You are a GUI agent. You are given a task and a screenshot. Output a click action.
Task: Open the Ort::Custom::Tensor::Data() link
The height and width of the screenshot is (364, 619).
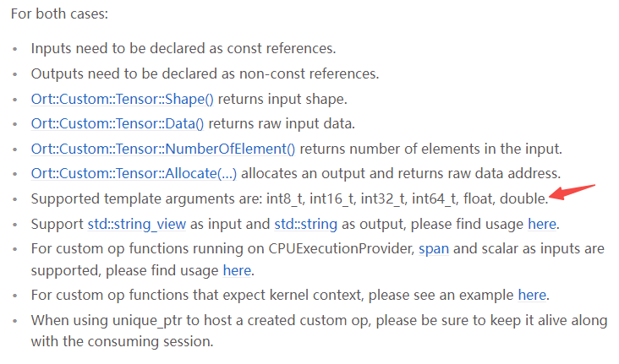118,124
